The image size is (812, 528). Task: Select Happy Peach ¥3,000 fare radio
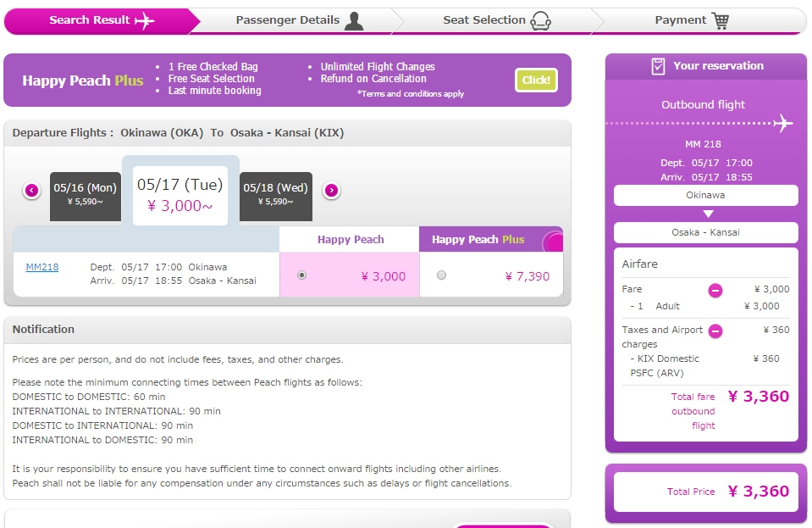click(302, 275)
